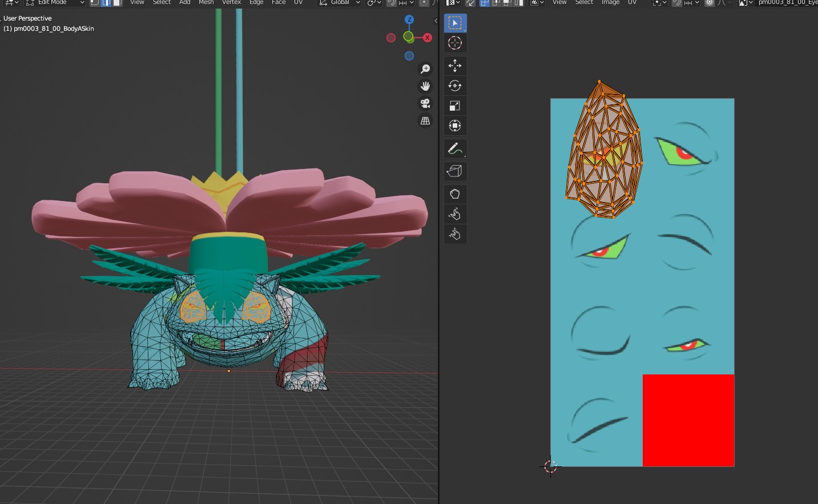Image resolution: width=818 pixels, height=504 pixels.
Task: Select the Scale tool in UV editor
Action: [455, 106]
